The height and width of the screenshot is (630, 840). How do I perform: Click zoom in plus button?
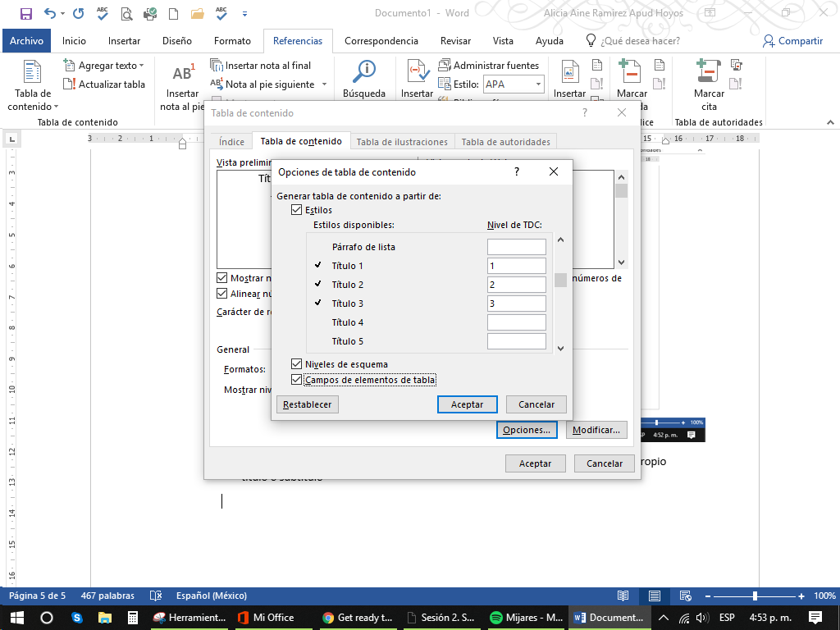click(x=801, y=596)
